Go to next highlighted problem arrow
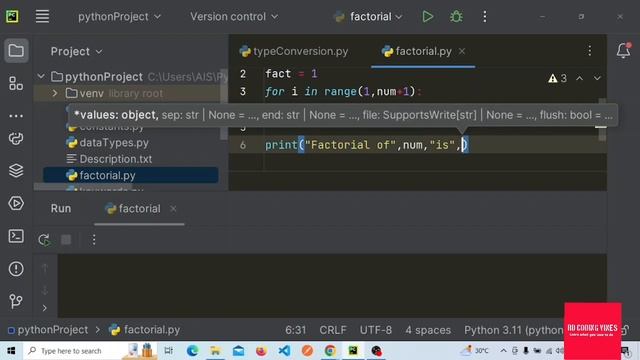 597,78
